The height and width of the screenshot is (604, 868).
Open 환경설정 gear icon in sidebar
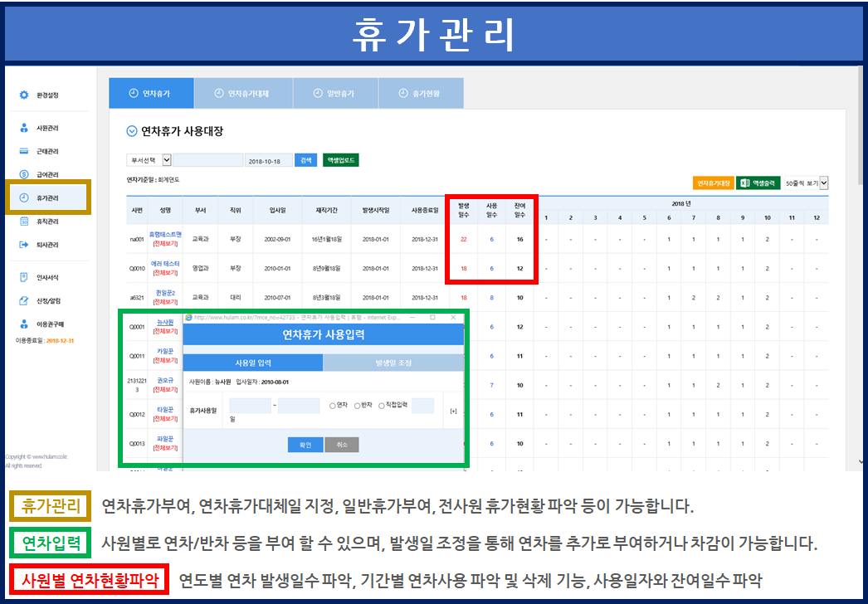coord(24,95)
